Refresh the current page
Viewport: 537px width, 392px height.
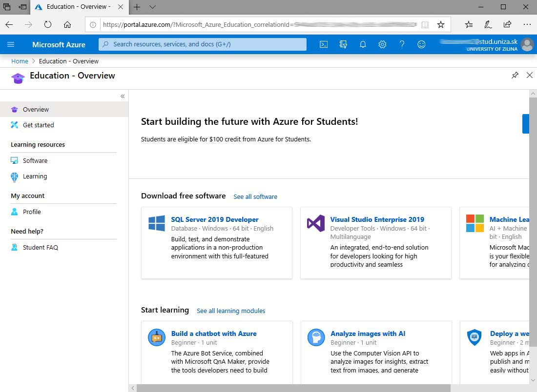click(48, 25)
